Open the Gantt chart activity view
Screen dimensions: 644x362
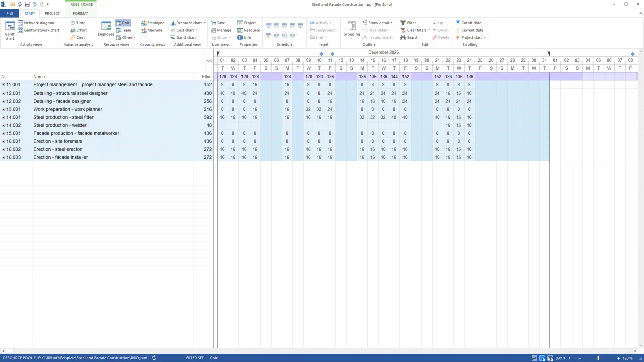point(10,30)
